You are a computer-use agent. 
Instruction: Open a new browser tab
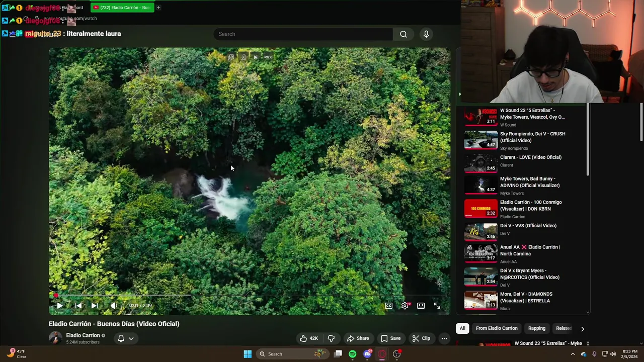point(158,8)
